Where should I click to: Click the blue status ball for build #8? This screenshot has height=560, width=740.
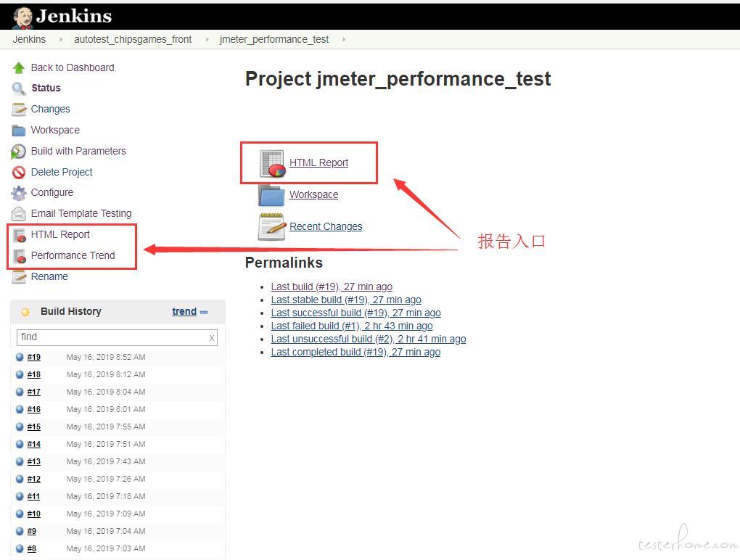[20, 549]
